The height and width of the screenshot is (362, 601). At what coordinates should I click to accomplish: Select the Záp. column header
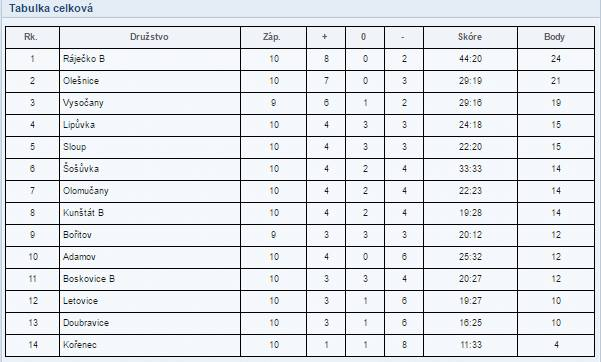pos(273,37)
